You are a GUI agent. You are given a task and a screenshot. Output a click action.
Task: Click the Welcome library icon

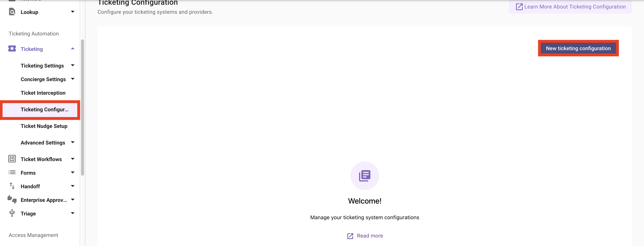pos(365,176)
